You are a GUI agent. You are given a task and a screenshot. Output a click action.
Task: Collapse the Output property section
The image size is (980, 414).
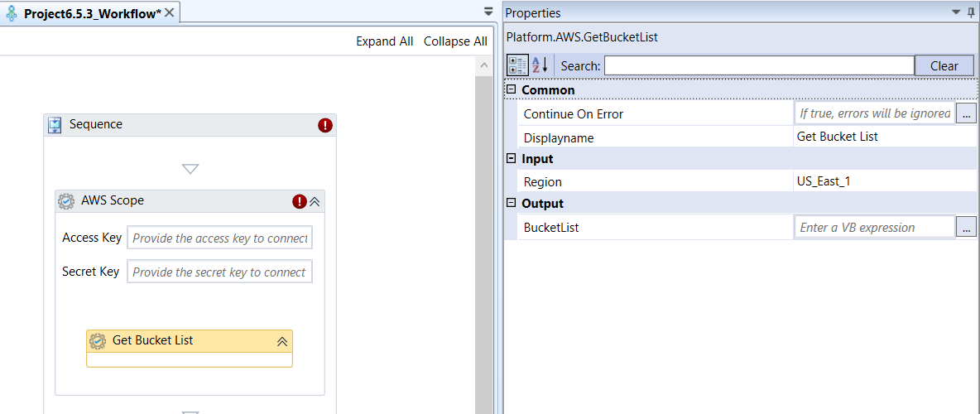click(x=512, y=203)
